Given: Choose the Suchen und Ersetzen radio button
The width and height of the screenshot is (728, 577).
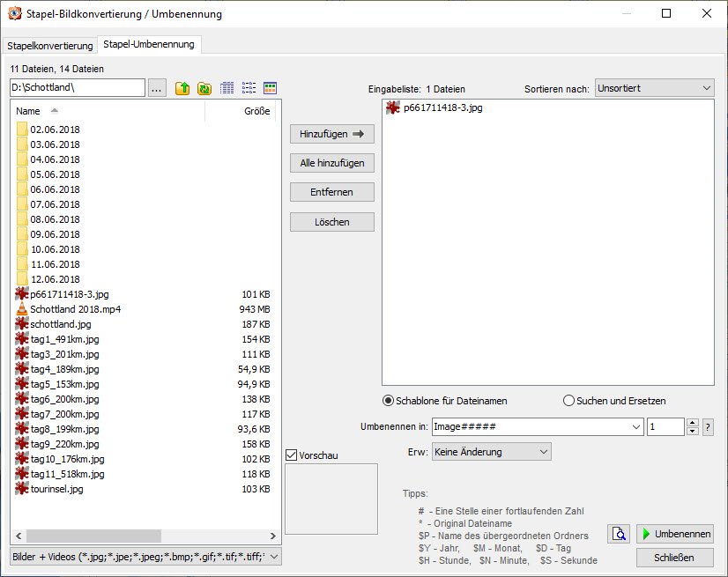Looking at the screenshot, I should (x=568, y=401).
